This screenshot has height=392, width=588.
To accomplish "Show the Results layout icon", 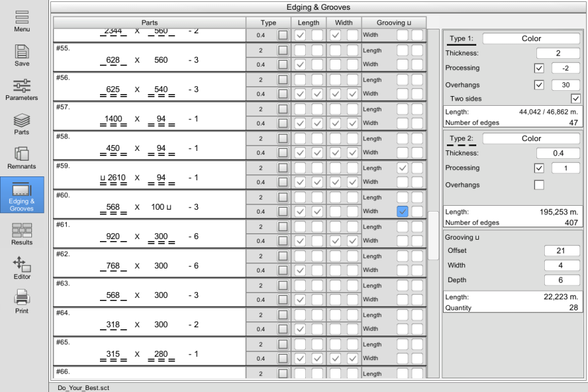I will point(22,230).
